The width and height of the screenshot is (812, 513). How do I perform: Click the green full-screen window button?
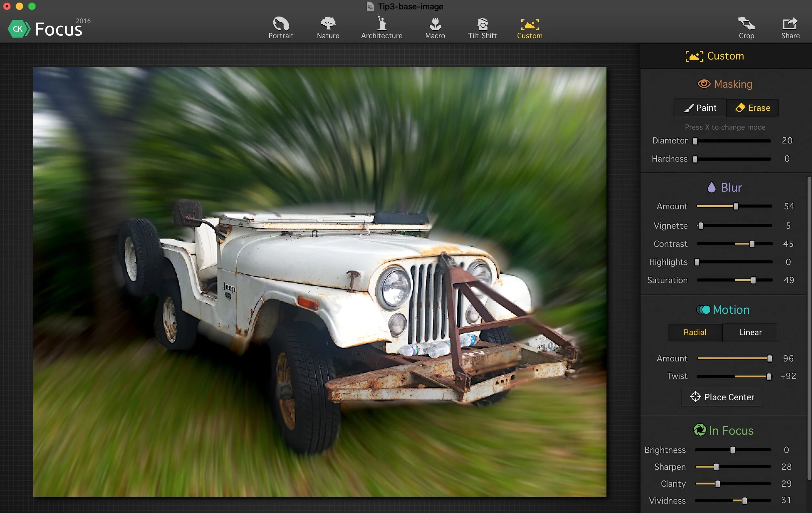pos(32,6)
